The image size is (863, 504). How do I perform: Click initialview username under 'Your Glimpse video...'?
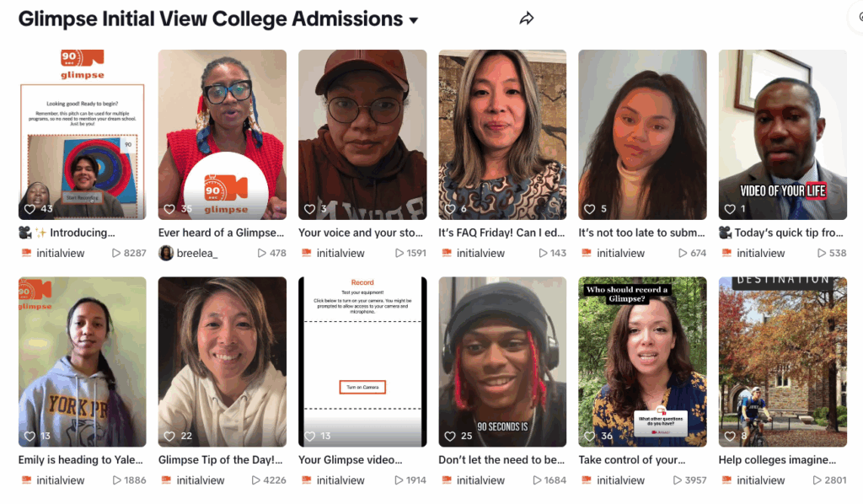pyautogui.click(x=340, y=480)
